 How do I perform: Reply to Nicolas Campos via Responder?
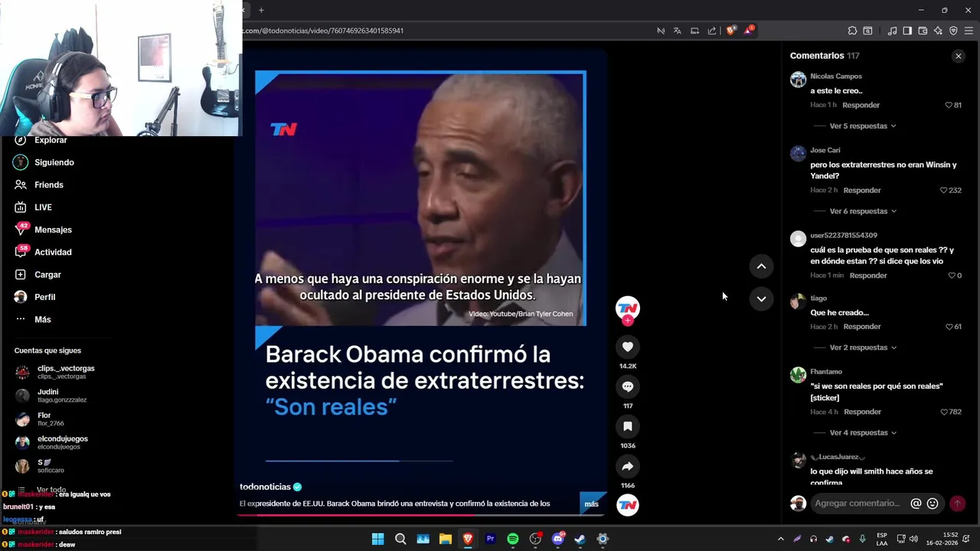(861, 105)
